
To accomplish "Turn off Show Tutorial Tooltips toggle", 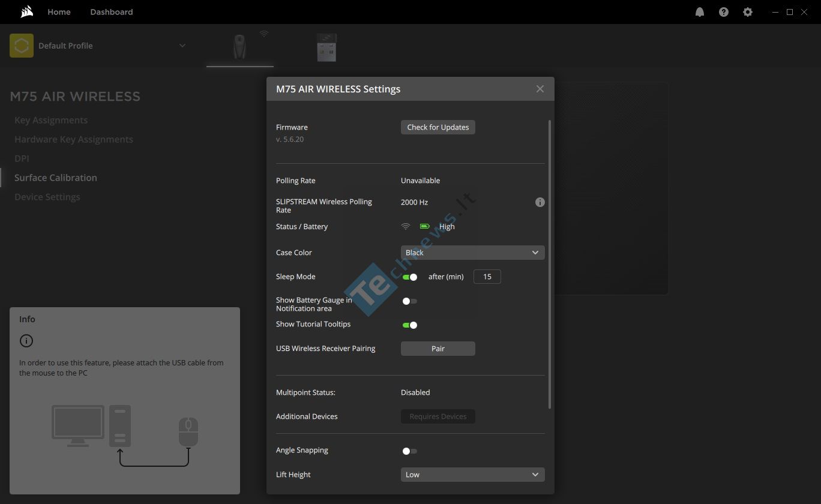I will [410, 325].
